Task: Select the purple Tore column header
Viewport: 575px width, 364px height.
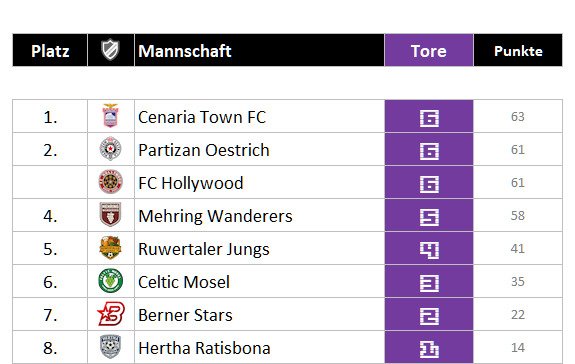Action: point(429,50)
